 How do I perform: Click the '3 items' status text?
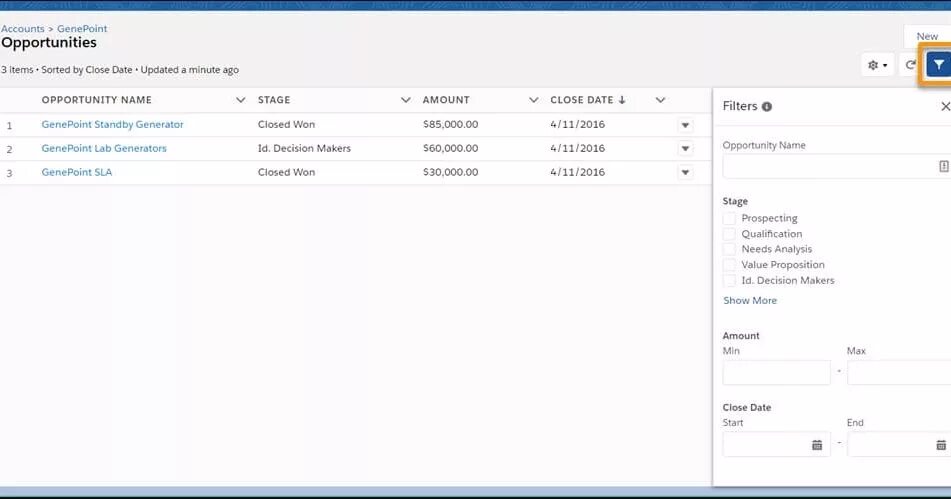click(17, 70)
